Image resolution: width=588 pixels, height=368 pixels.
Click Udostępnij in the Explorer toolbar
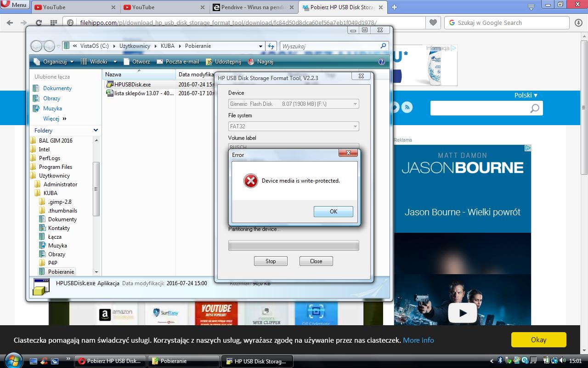pyautogui.click(x=223, y=62)
